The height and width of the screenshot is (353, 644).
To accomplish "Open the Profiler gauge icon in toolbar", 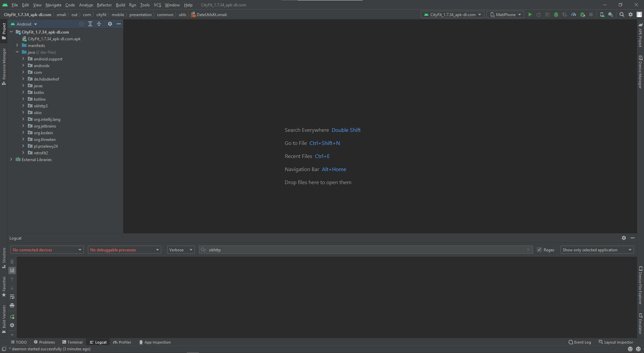I will [574, 15].
